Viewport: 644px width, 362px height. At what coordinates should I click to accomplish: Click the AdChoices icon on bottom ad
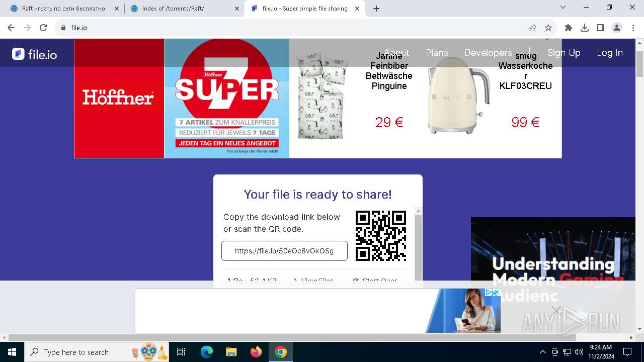coord(489,293)
